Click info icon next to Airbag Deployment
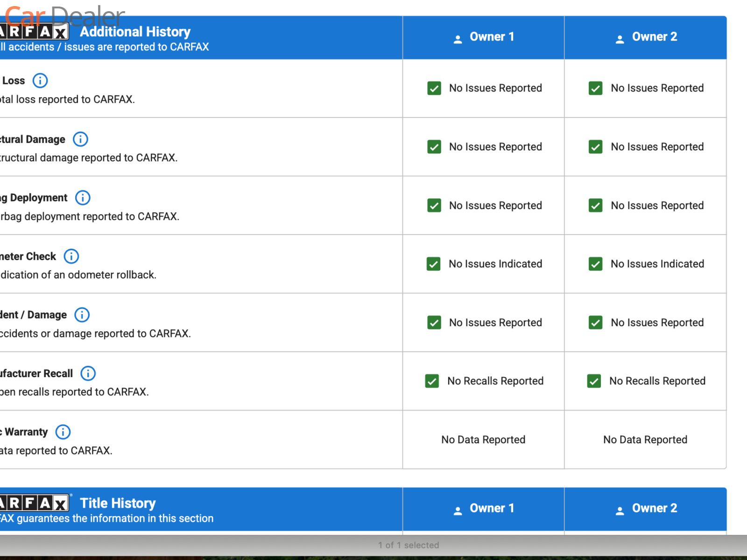747x560 pixels. tap(83, 198)
